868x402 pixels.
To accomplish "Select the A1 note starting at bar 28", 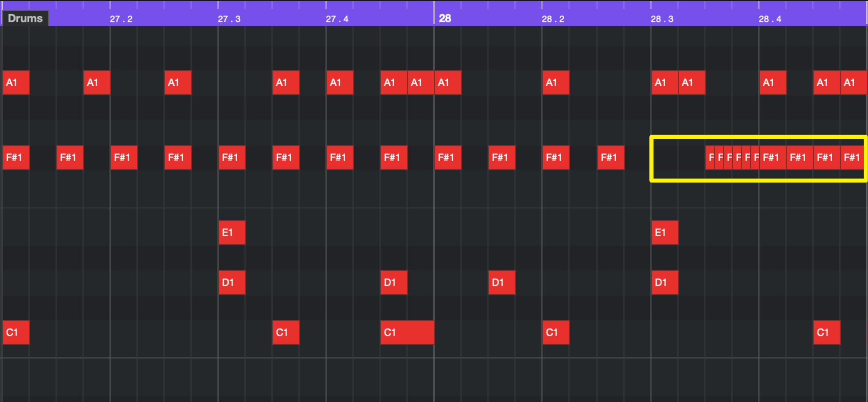I will click(x=448, y=82).
